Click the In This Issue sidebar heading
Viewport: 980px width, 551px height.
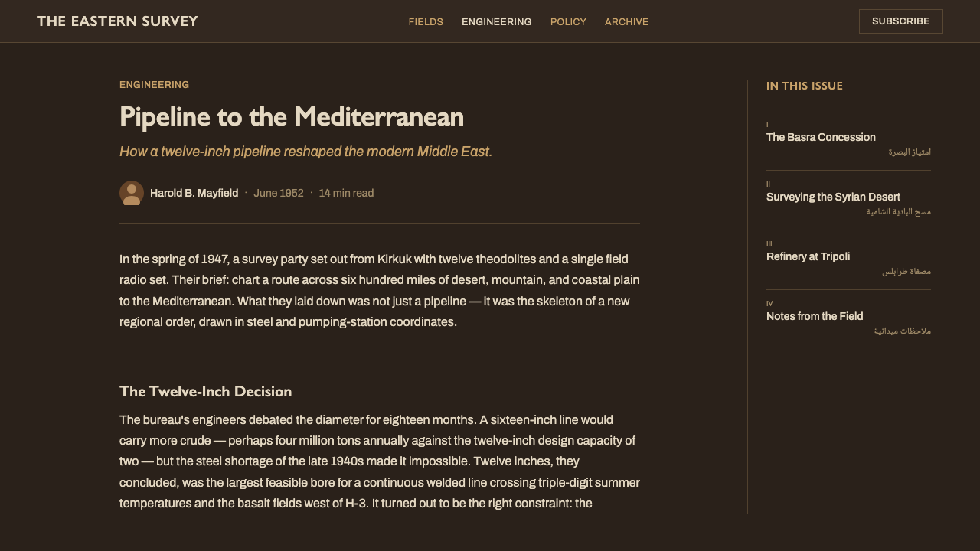tap(805, 86)
